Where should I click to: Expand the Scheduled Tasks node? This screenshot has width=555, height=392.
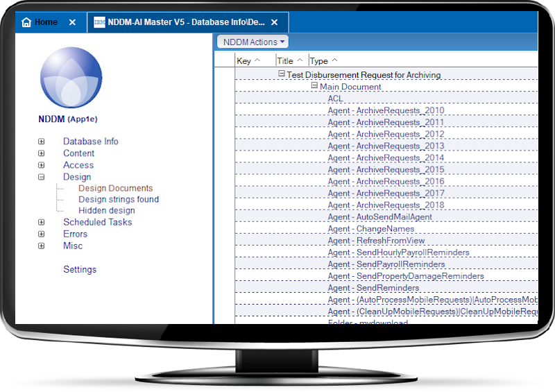[42, 223]
